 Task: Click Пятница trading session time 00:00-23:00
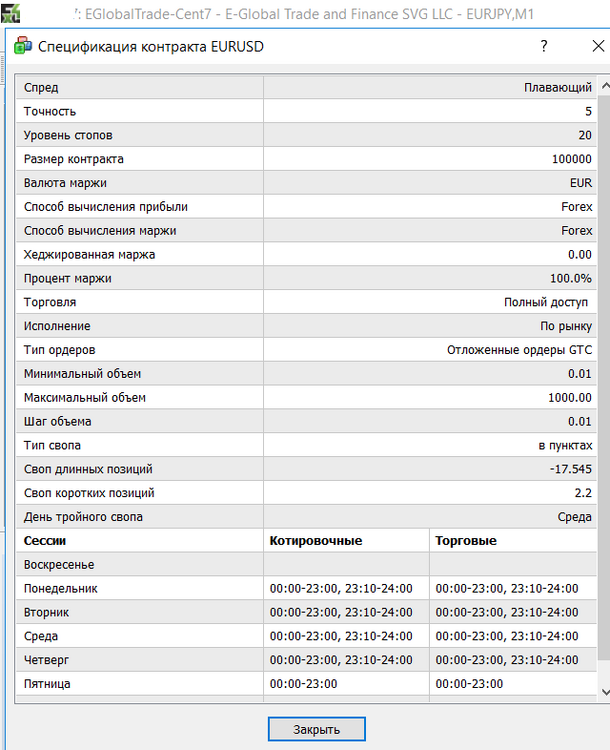tap(469, 684)
